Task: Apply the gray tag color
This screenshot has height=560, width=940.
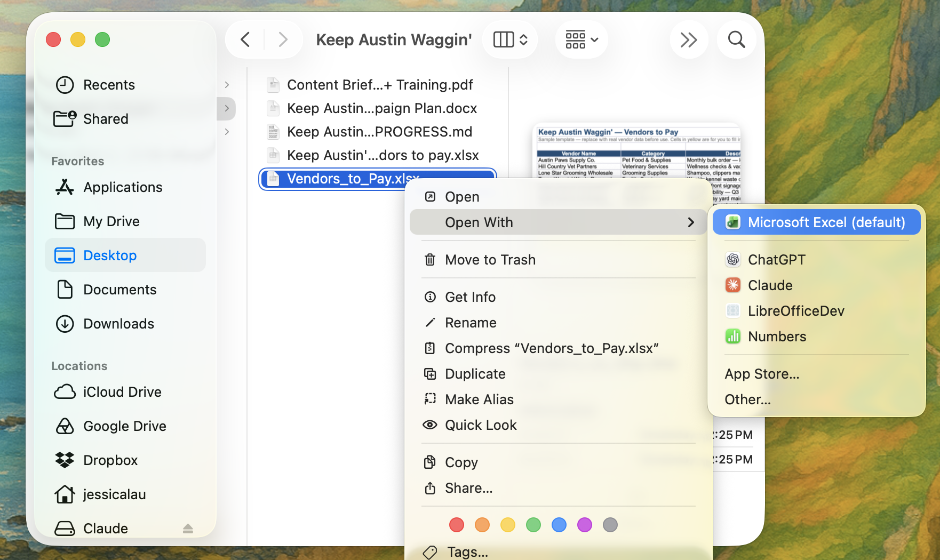Action: pyautogui.click(x=610, y=525)
